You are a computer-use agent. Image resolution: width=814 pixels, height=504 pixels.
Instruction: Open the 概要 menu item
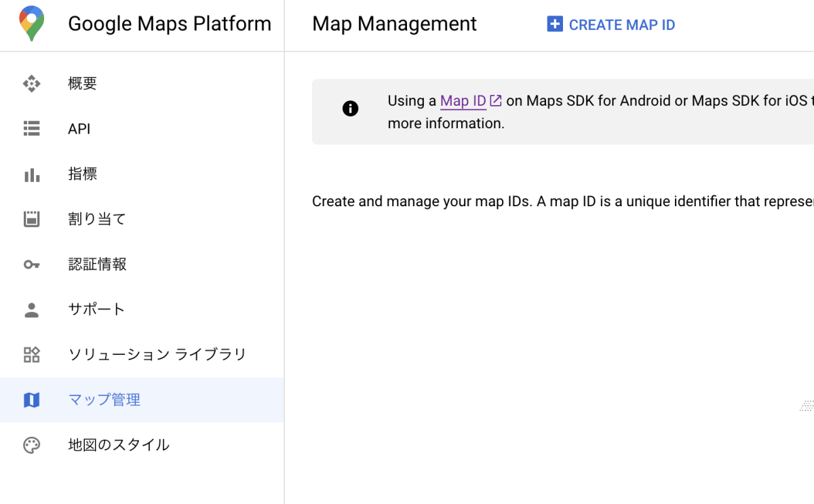point(142,83)
